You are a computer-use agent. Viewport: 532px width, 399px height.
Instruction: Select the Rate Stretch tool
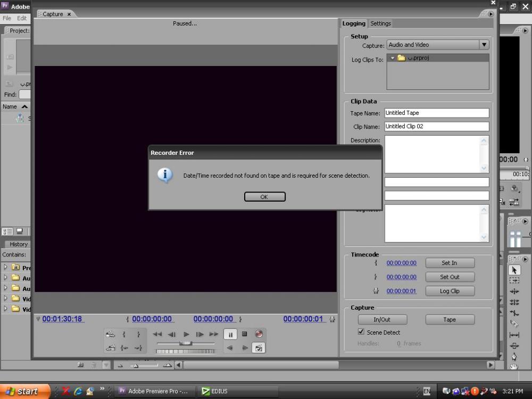(x=514, y=313)
